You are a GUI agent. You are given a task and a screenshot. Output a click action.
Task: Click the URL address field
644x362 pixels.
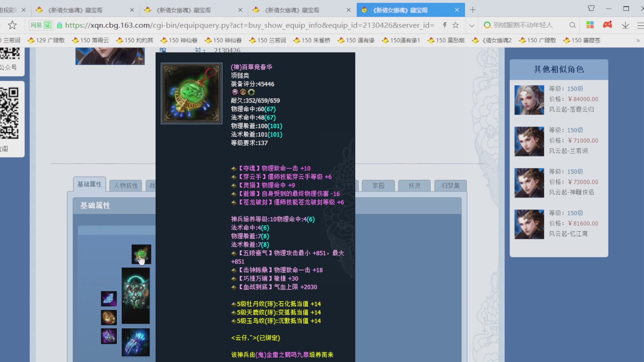coord(250,25)
